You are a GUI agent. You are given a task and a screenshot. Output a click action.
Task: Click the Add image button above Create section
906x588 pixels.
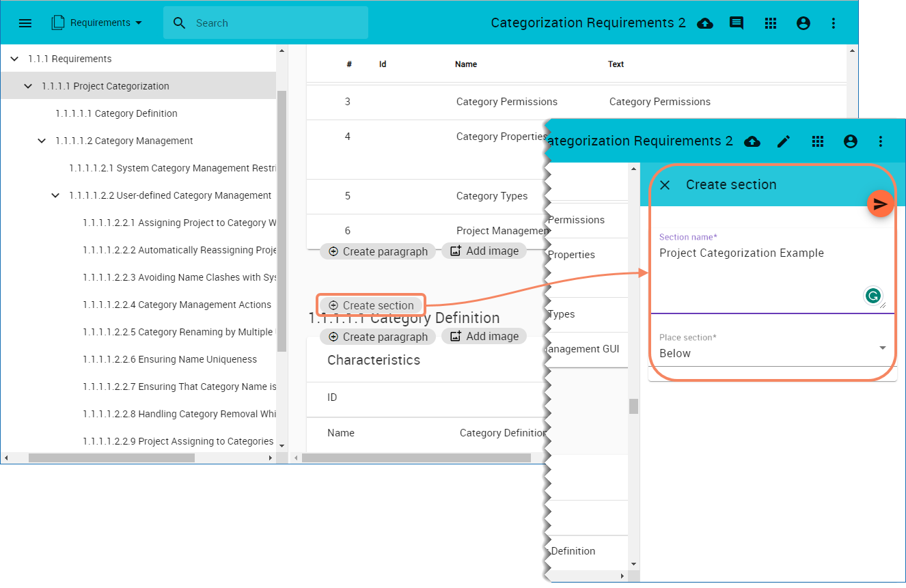484,251
